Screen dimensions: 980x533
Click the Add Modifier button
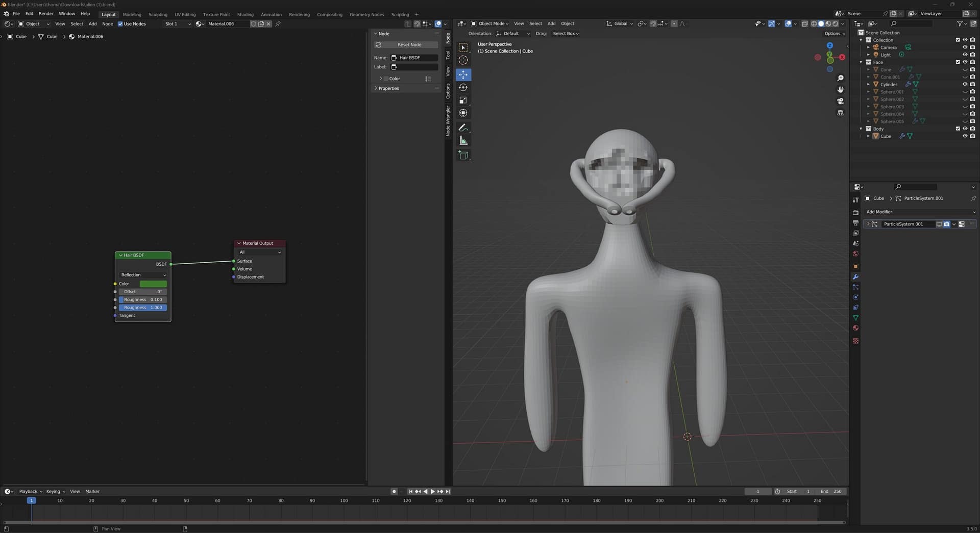tap(918, 212)
